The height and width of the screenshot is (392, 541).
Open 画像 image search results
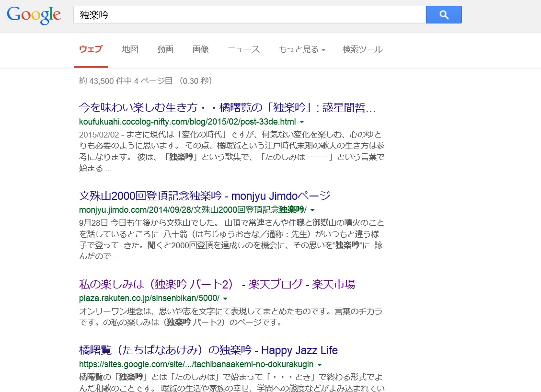point(200,49)
